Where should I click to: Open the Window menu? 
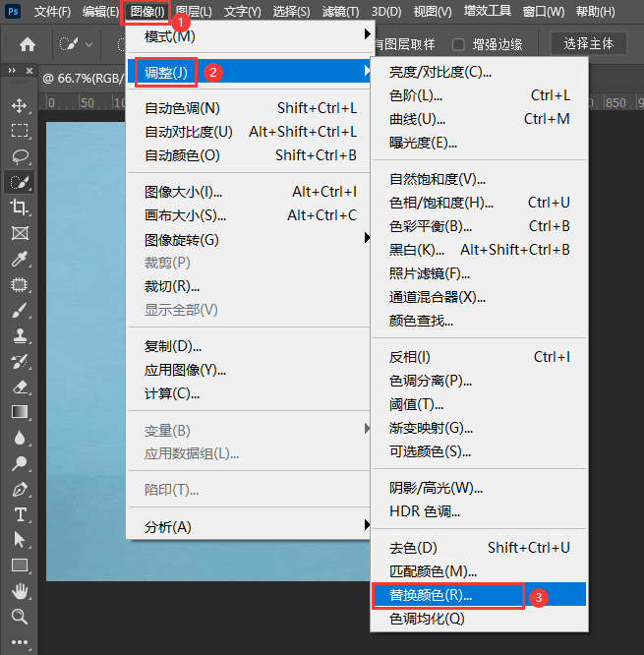[544, 11]
